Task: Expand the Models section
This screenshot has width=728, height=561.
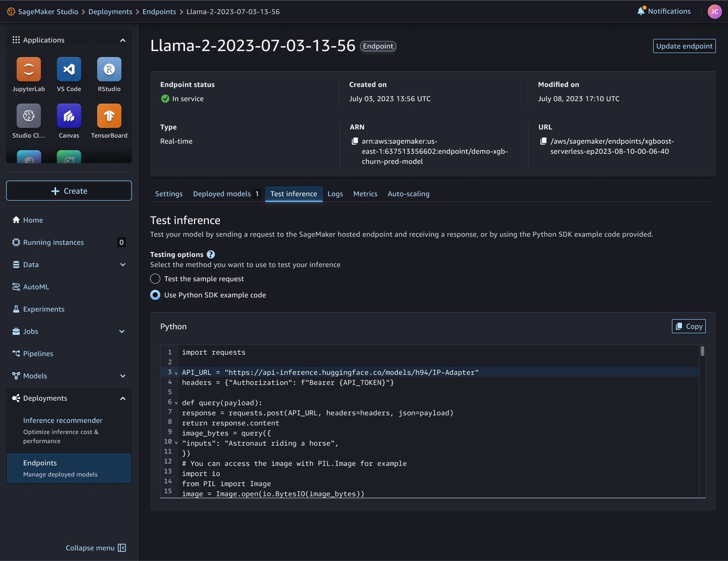Action: pyautogui.click(x=122, y=376)
